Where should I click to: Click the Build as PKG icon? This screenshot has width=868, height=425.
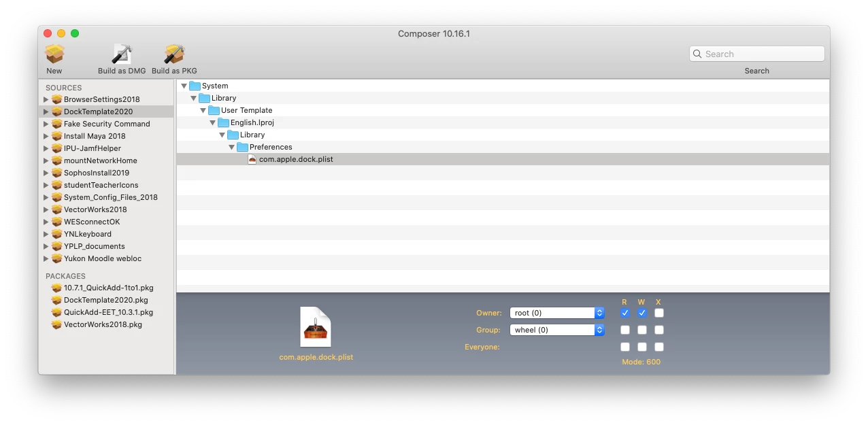click(174, 54)
